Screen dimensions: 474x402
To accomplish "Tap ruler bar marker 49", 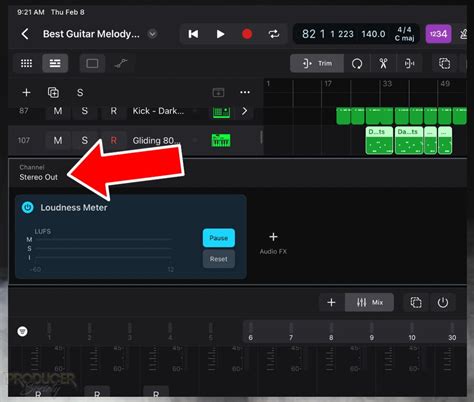I will (445, 84).
